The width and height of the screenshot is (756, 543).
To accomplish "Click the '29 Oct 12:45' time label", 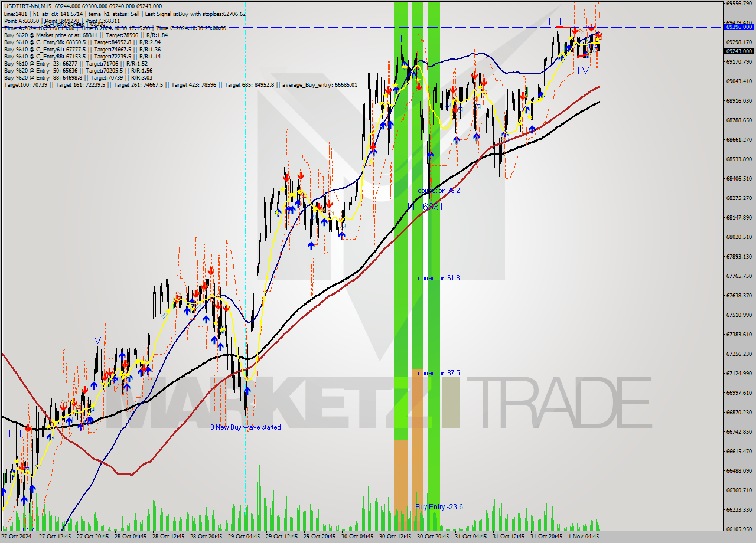I will 282,537.
